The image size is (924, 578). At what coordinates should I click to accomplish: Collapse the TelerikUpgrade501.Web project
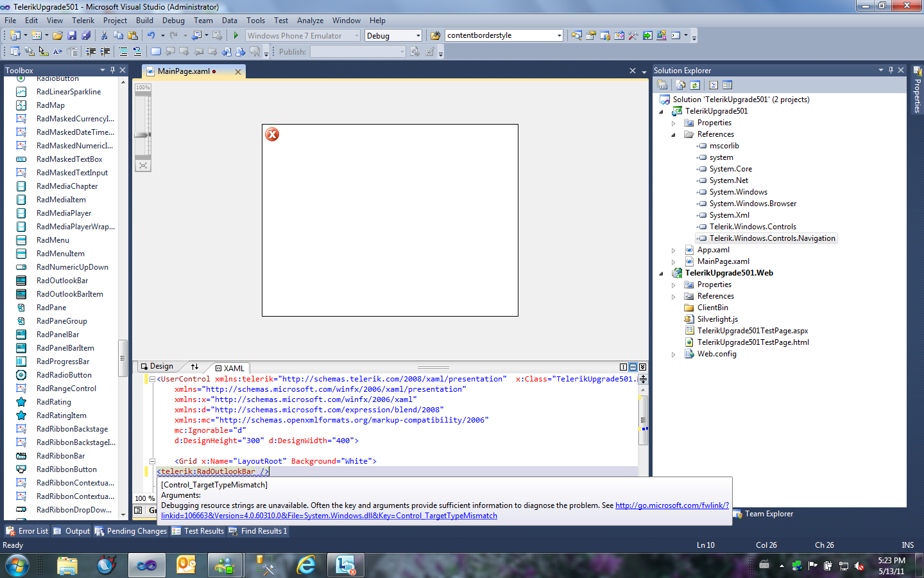(661, 274)
